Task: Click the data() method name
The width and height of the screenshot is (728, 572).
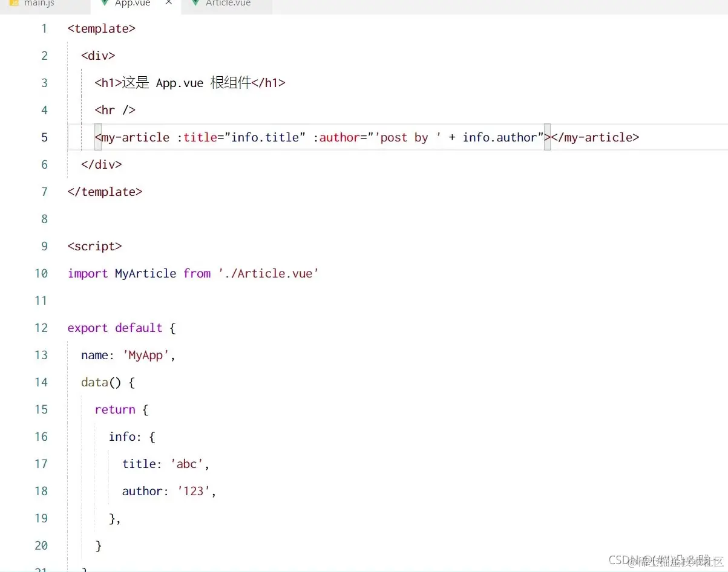Action: [94, 383]
